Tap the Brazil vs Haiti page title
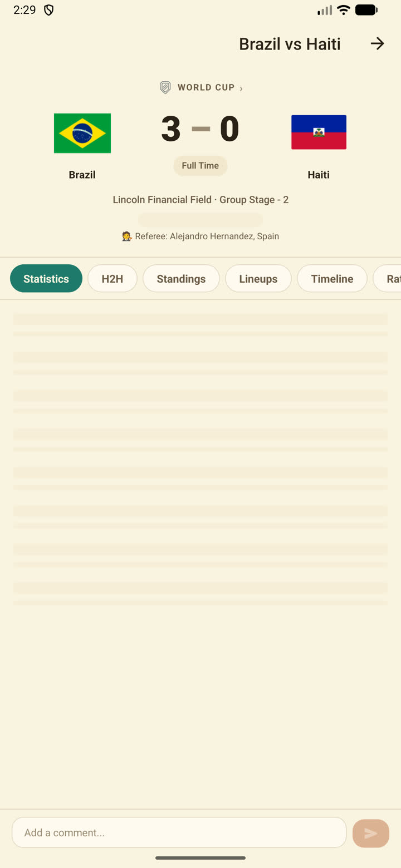The width and height of the screenshot is (401, 868). pyautogui.click(x=290, y=44)
